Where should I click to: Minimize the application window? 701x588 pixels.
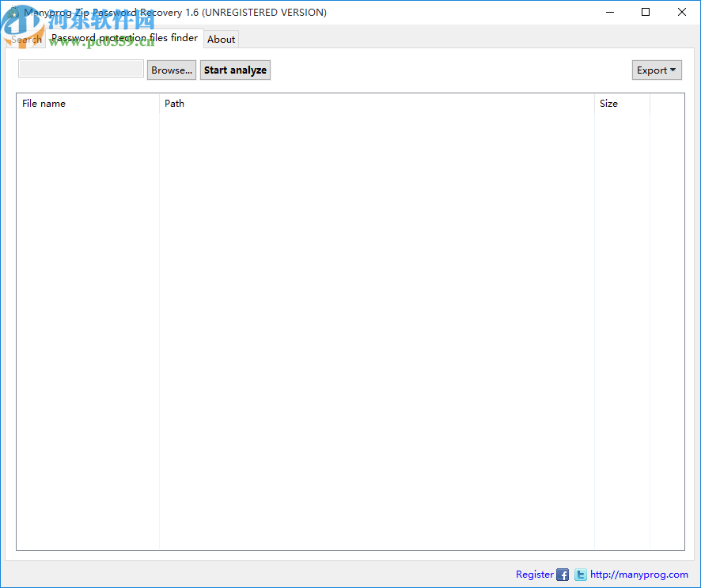click(610, 12)
